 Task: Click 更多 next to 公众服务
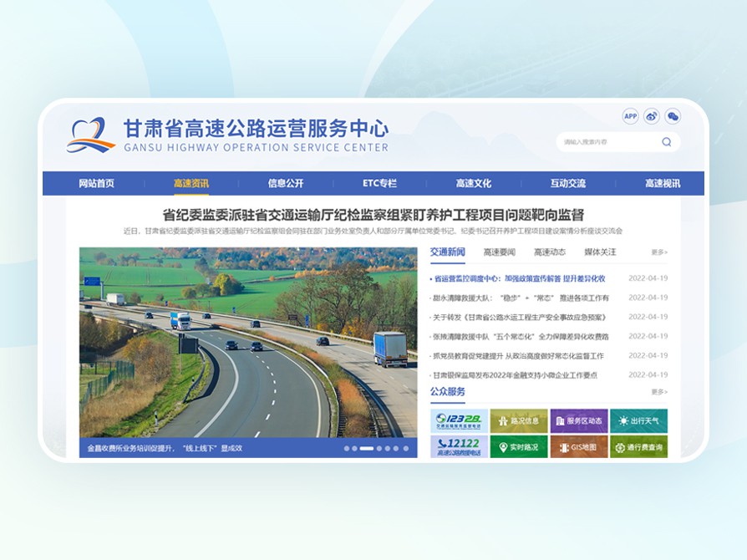[659, 392]
